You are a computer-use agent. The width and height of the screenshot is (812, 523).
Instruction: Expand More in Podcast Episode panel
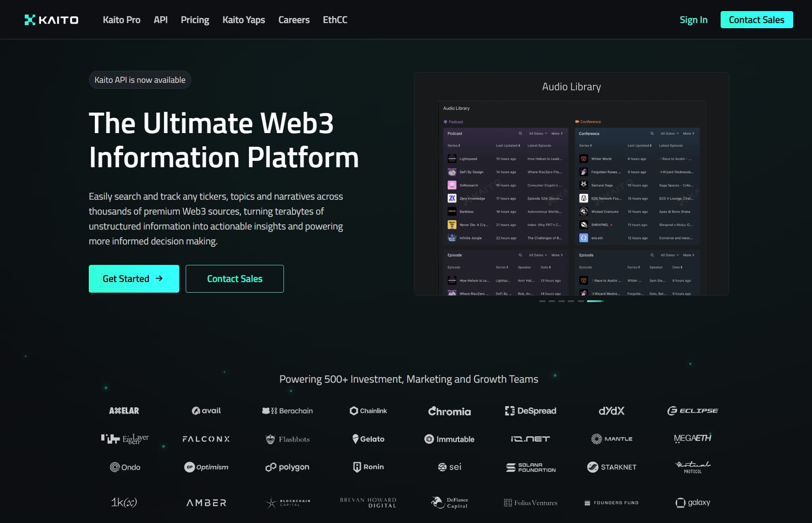pyautogui.click(x=557, y=255)
